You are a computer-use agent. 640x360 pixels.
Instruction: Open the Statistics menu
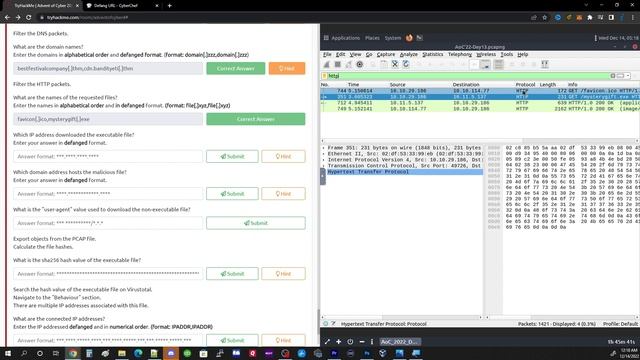[x=433, y=54]
